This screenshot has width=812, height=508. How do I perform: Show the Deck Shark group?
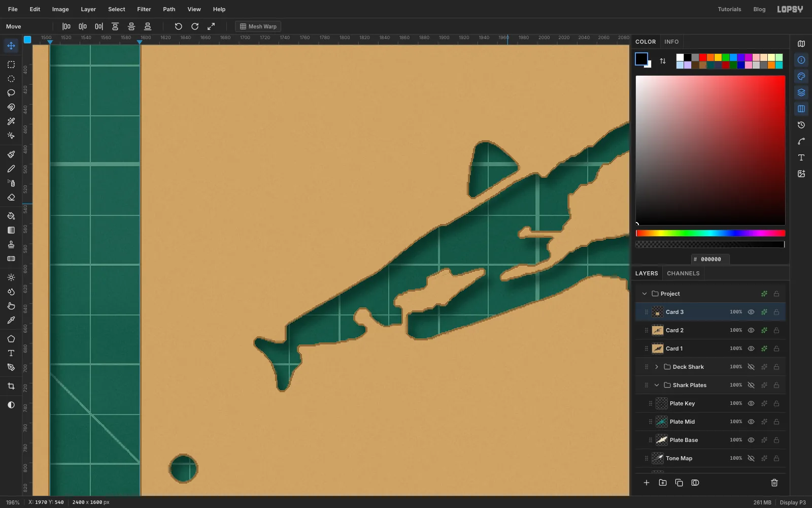click(x=751, y=367)
